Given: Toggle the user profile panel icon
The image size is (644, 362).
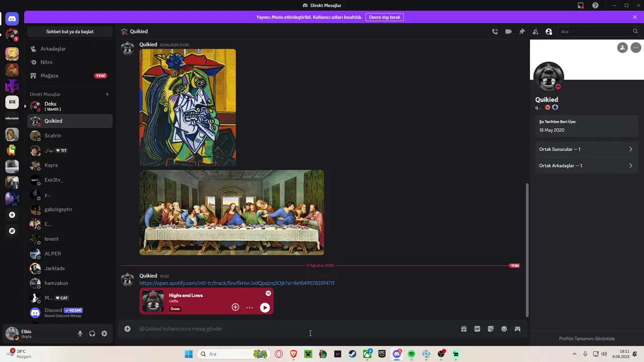Looking at the screenshot, I should 549,32.
